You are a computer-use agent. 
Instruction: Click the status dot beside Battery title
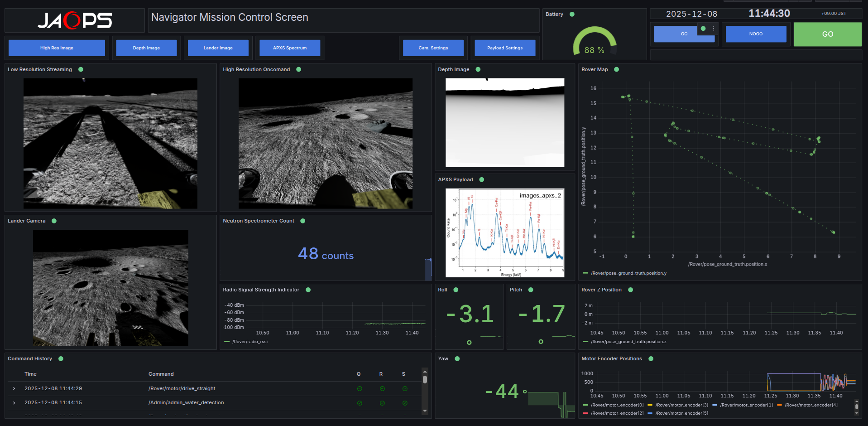tap(572, 14)
